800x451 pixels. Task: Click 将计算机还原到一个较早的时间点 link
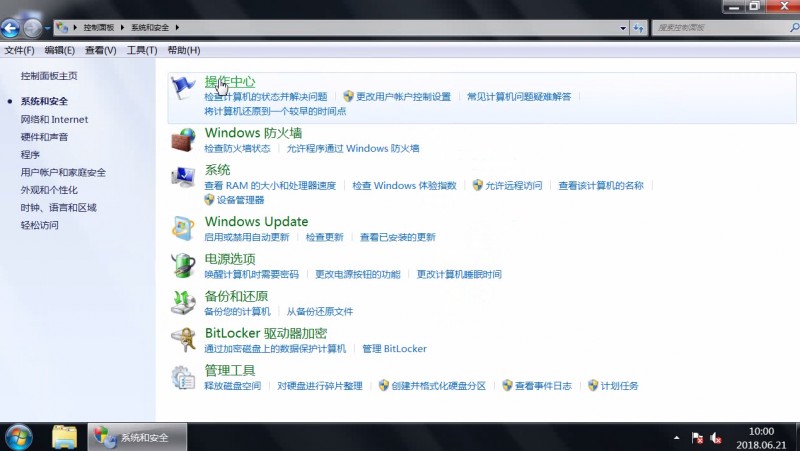coord(275,111)
